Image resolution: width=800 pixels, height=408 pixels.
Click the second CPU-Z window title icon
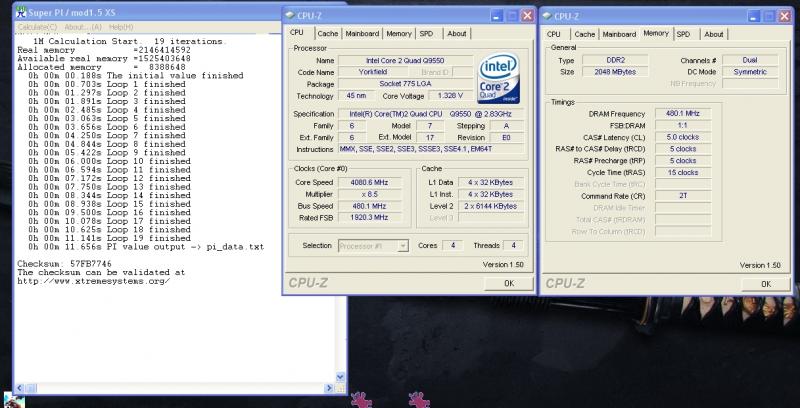pyautogui.click(x=547, y=16)
